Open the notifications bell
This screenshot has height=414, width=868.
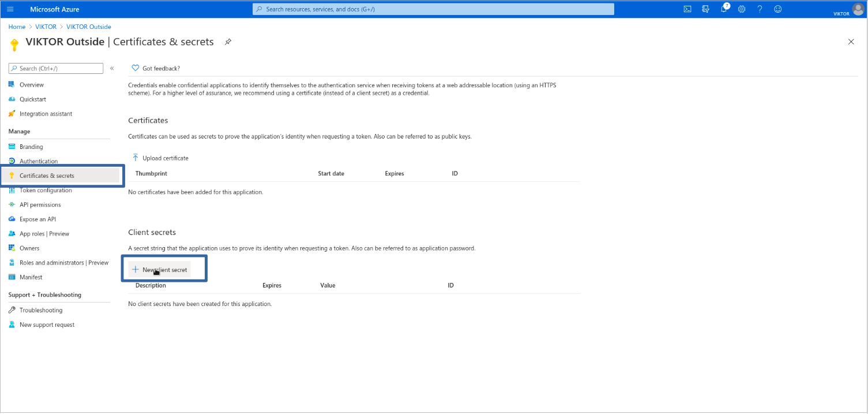pyautogui.click(x=724, y=9)
